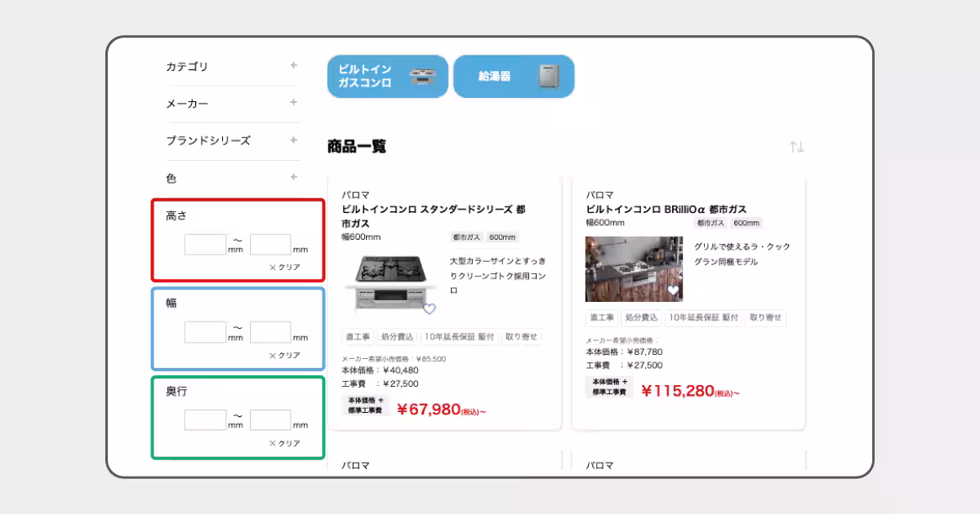The image size is (980, 514).
Task: Click the minimum depth input field under 奥行
Action: pyautogui.click(x=204, y=419)
